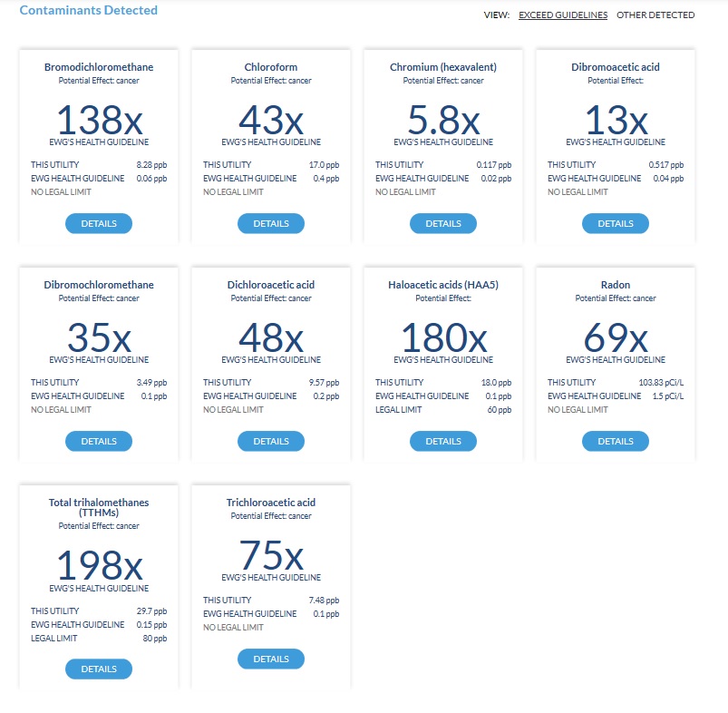This screenshot has height=713, width=728.
Task: Open Dibromoacetic acid details
Action: 616,223
